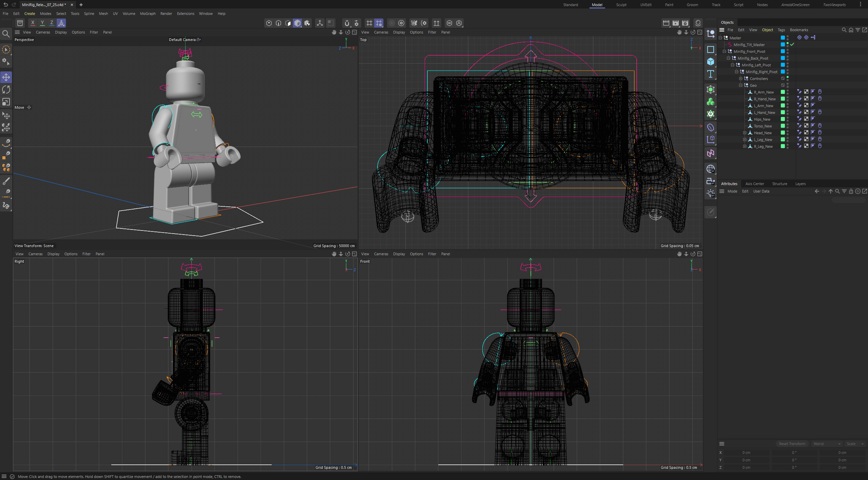The image size is (868, 480).
Task: Collapse the Minifig_Back_Pivot node
Action: click(x=729, y=58)
